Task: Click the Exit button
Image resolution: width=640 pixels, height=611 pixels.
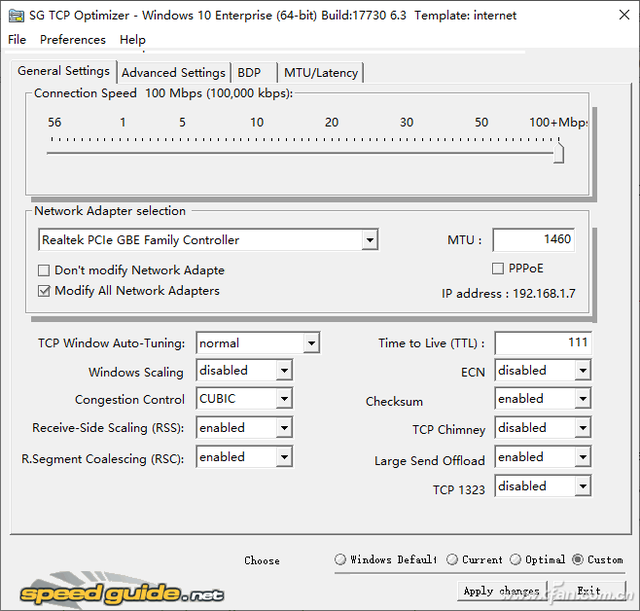Action: pyautogui.click(x=588, y=591)
